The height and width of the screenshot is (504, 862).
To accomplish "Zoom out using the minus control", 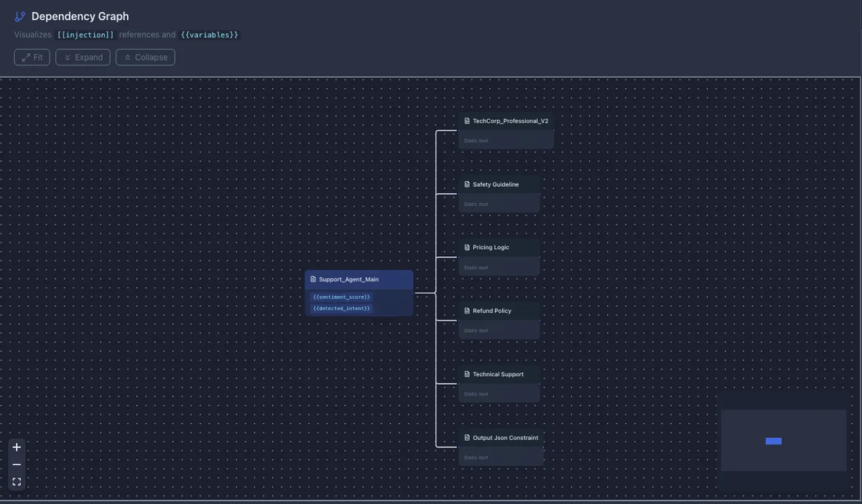I will pyautogui.click(x=16, y=464).
